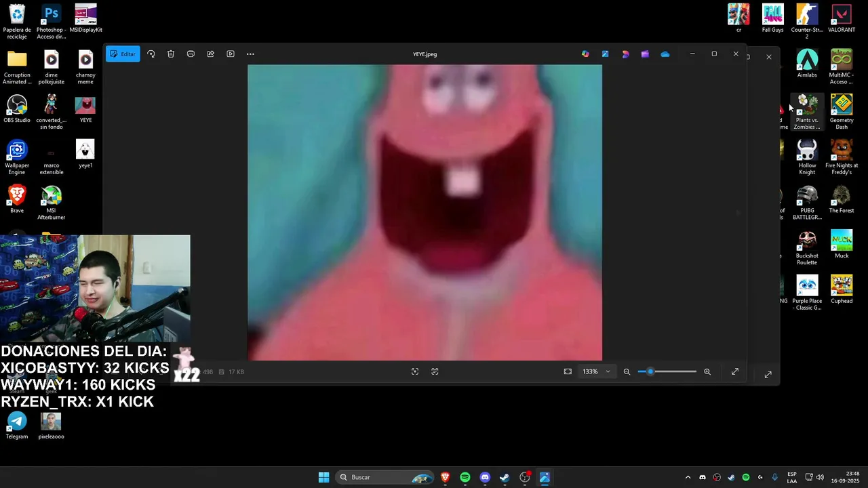Viewport: 868px width, 488px height.
Task: Fit image to window icon
Action: 568,371
